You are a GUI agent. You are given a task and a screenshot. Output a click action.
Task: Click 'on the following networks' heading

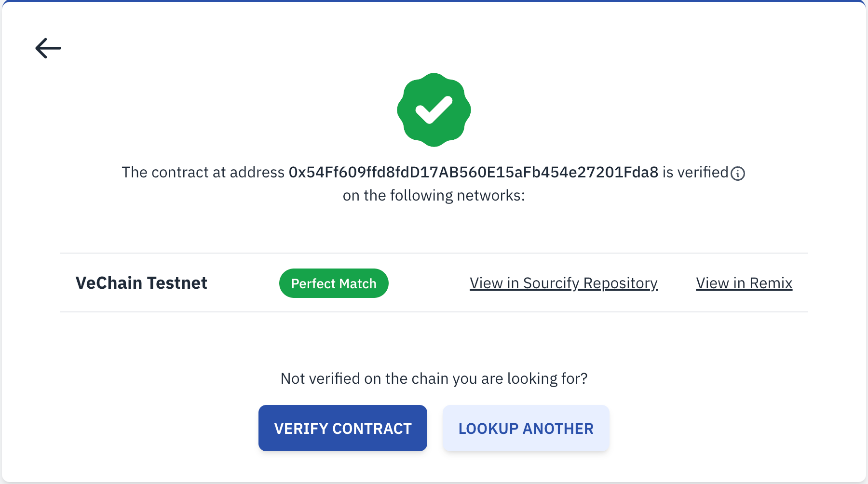(434, 195)
